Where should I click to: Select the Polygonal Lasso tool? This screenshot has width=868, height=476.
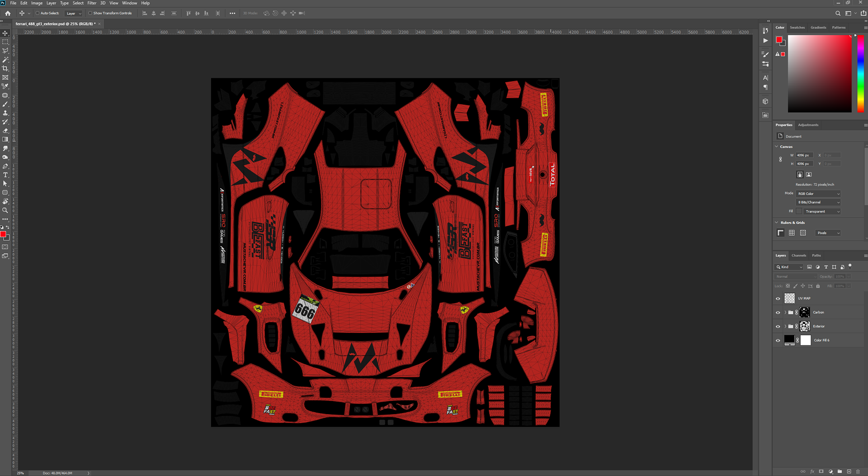5,51
